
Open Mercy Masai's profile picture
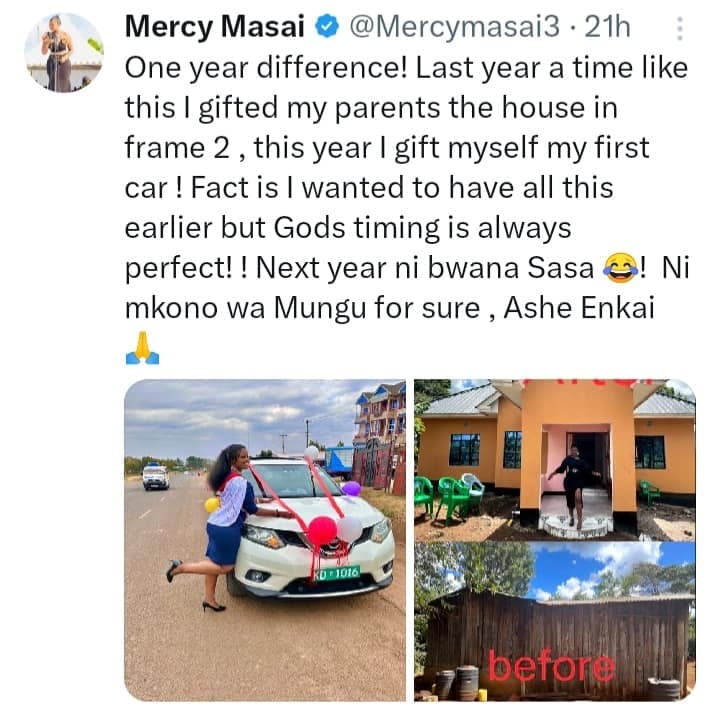[63, 53]
